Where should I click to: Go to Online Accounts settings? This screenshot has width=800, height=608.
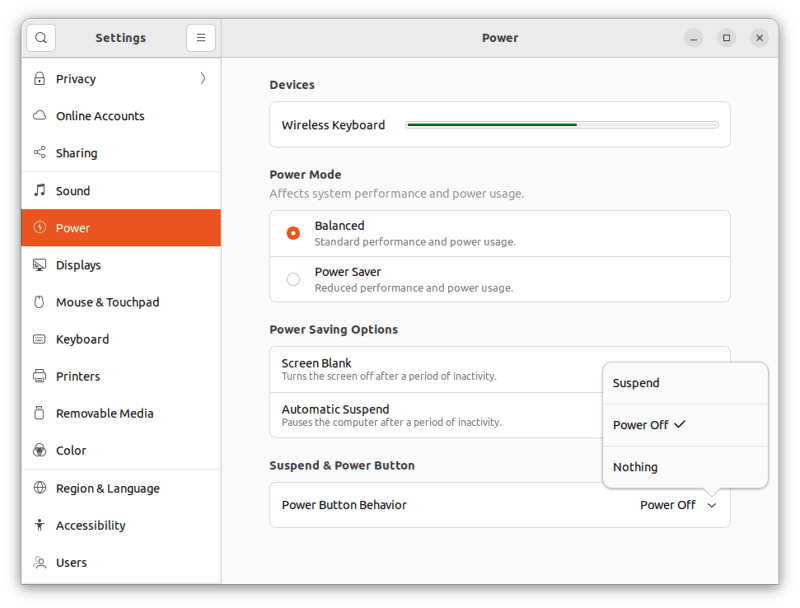click(x=121, y=116)
